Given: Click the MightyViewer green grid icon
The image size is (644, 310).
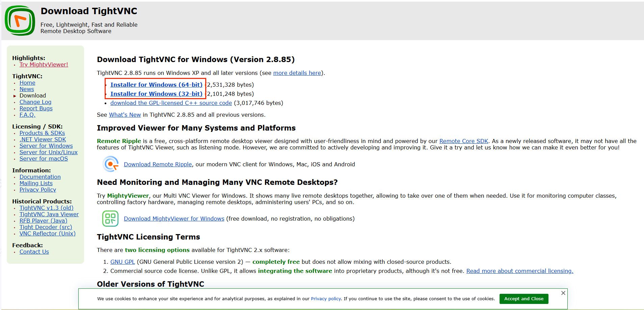Looking at the screenshot, I should [110, 219].
